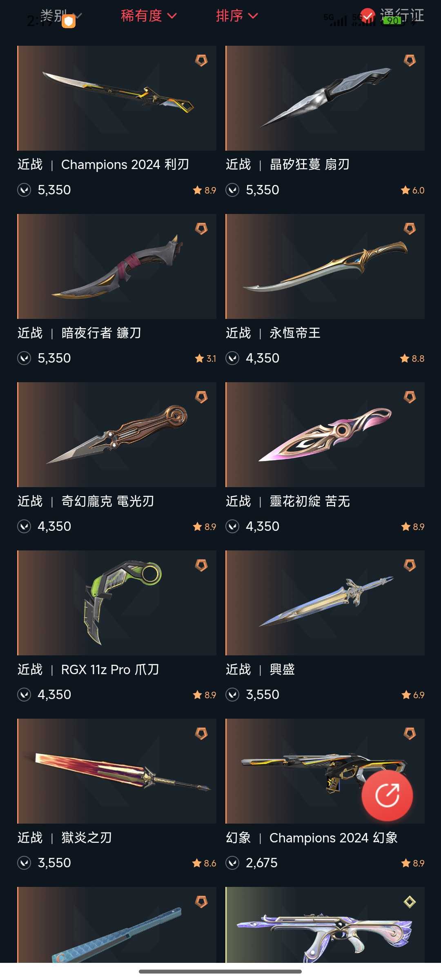Click the VP currency icon beside 3,550 獄炎之刃
This screenshot has width=441, height=980.
pyautogui.click(x=24, y=863)
